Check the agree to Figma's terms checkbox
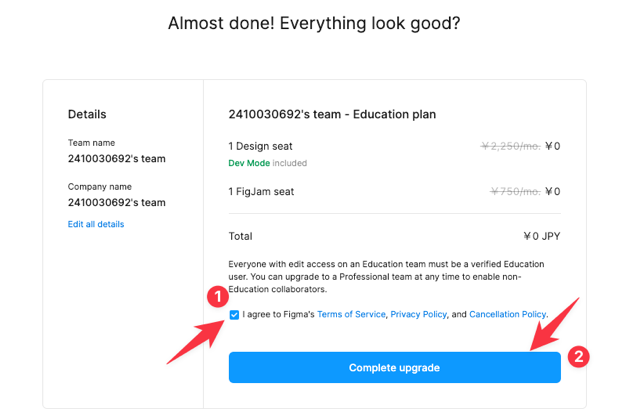Screen dimensions: 630x420 [234, 315]
